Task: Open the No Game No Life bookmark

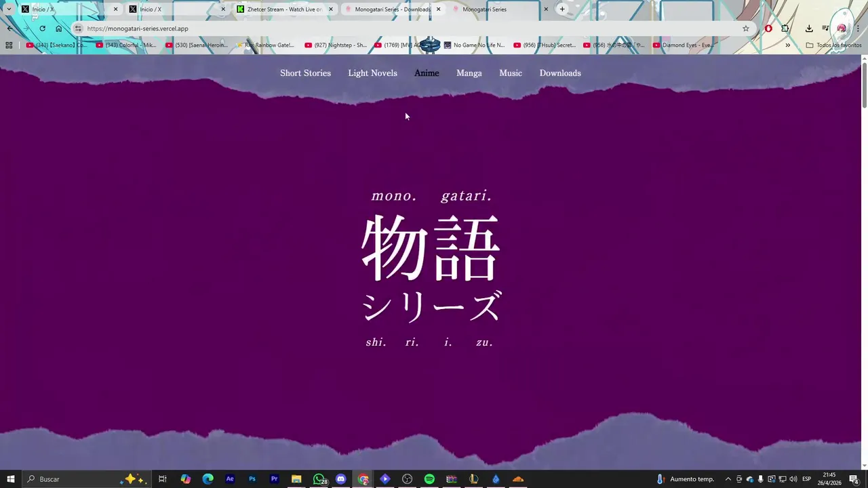Action: (x=474, y=45)
